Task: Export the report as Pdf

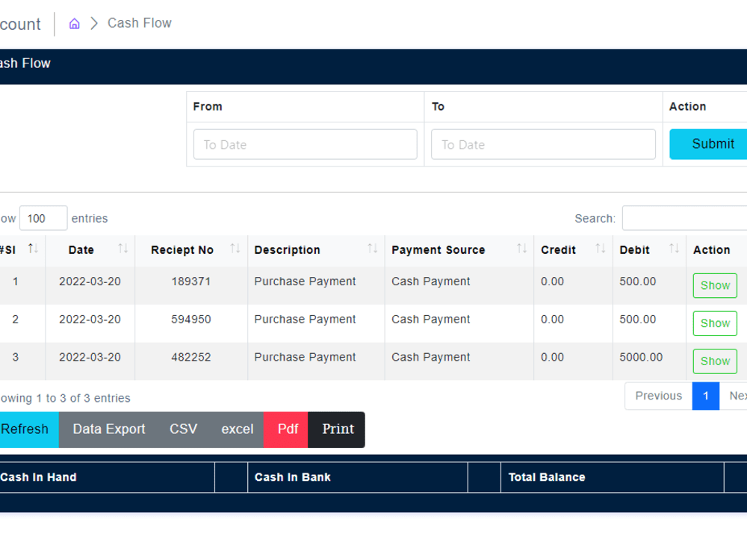Action: point(285,429)
